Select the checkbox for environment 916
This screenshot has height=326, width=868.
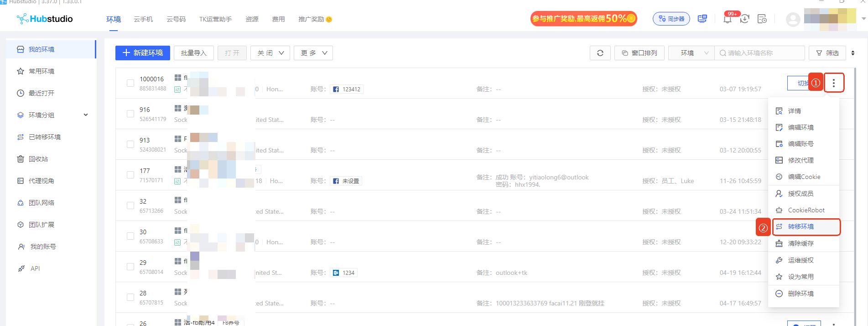(130, 114)
